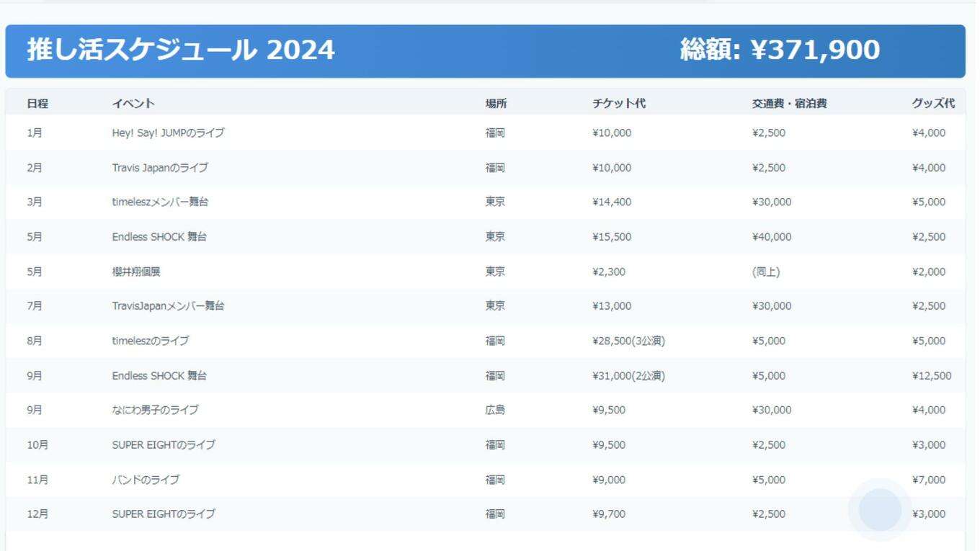Screen dimensions: 980x551
Task: Select the 9月 date of なにわ男子のライブ row
Action: coord(35,410)
